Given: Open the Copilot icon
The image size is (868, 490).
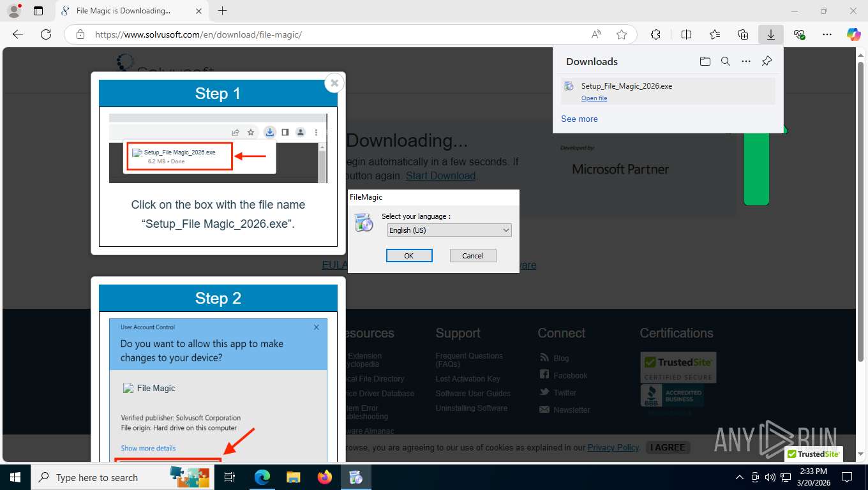Looking at the screenshot, I should point(854,34).
